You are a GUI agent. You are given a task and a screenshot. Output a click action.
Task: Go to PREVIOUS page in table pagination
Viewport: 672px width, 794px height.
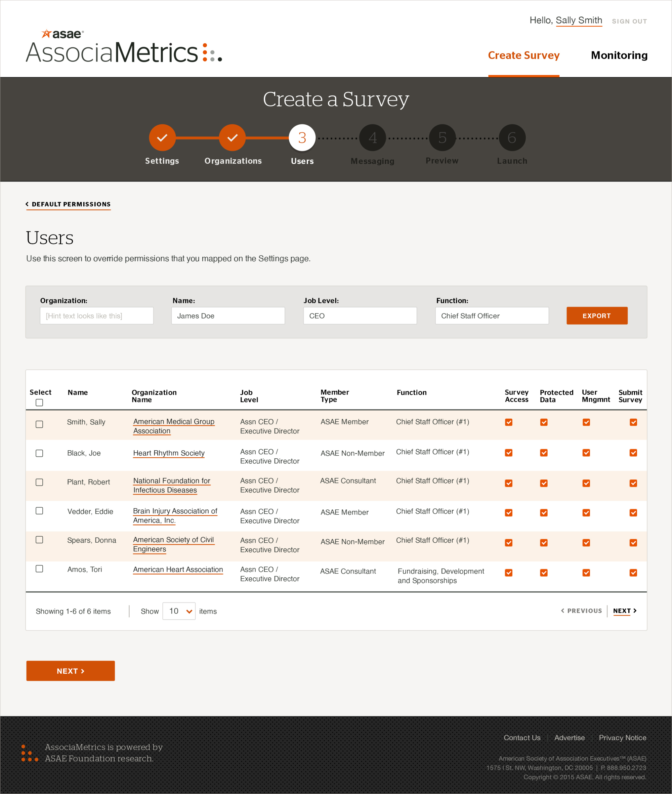tap(582, 611)
